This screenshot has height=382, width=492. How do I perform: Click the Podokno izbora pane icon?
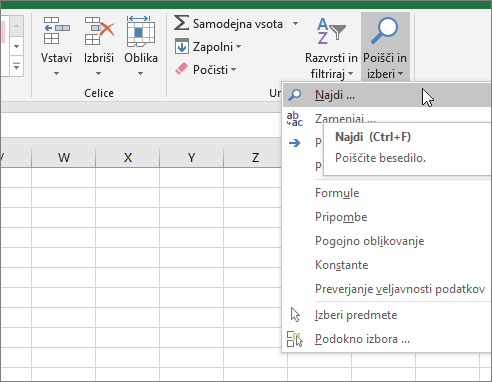295,339
